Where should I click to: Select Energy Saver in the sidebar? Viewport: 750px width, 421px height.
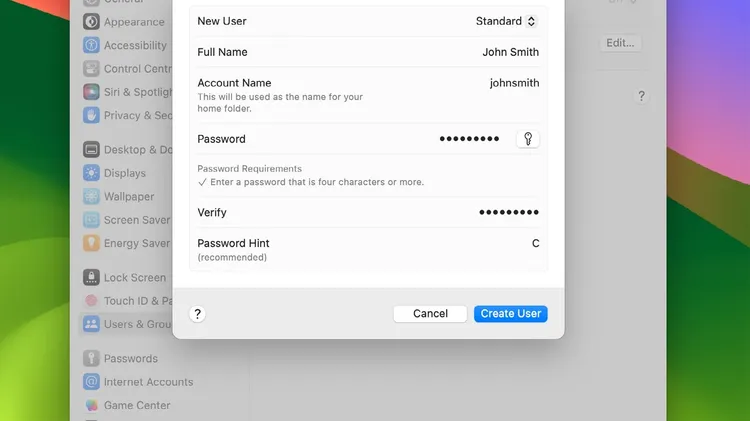[x=127, y=243]
